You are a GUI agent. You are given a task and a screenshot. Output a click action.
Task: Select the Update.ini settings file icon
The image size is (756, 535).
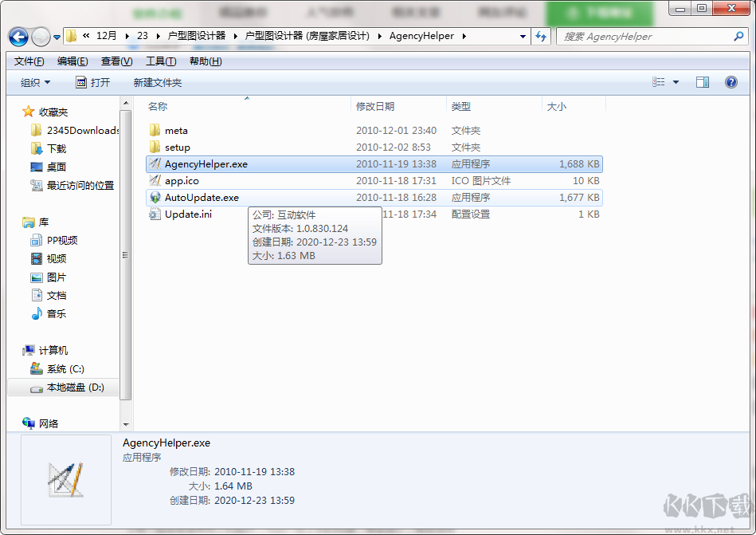click(155, 214)
